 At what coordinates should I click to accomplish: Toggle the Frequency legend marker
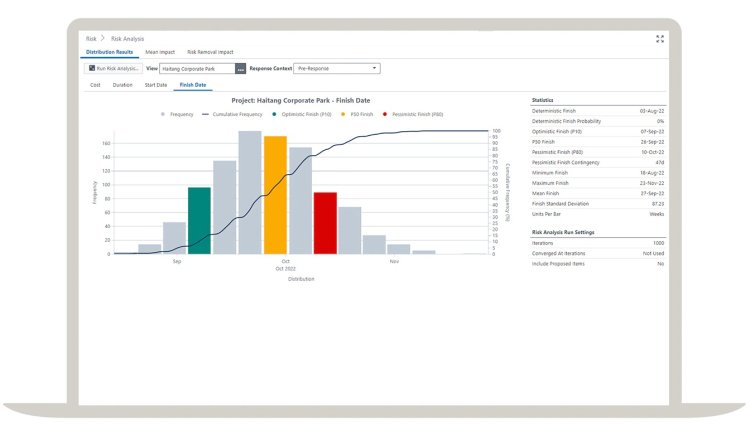pyautogui.click(x=165, y=114)
